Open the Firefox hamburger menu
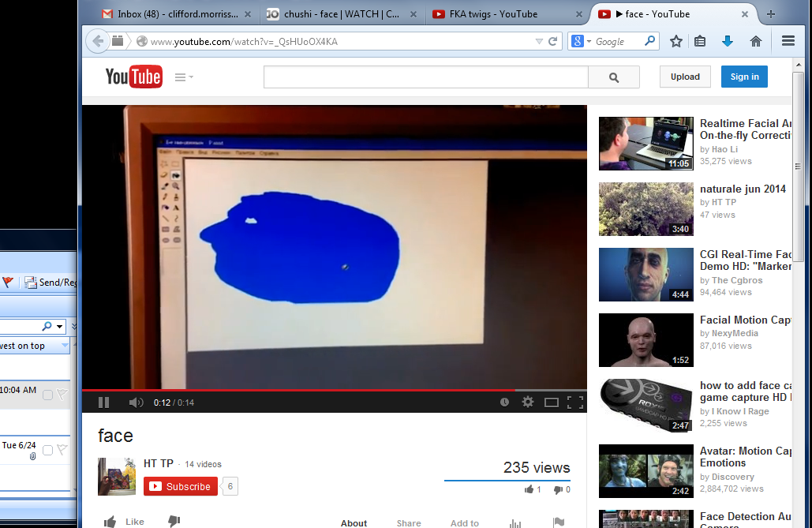The width and height of the screenshot is (812, 528). tap(788, 41)
